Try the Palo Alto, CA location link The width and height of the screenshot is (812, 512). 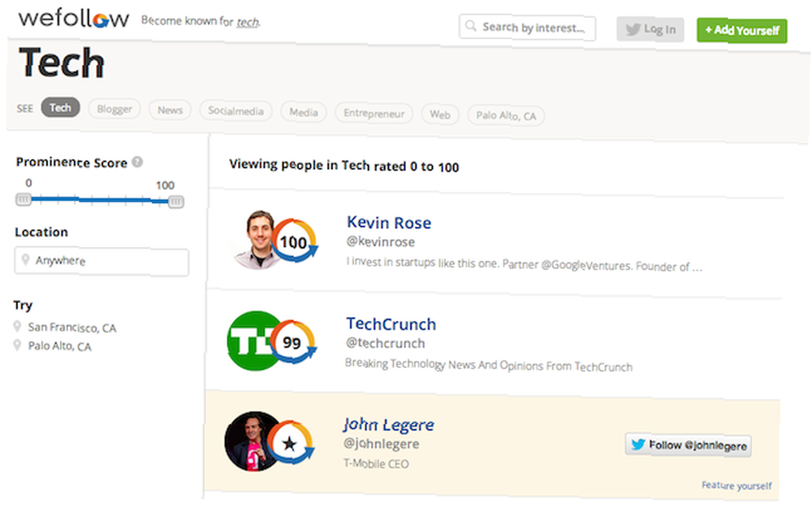[59, 346]
